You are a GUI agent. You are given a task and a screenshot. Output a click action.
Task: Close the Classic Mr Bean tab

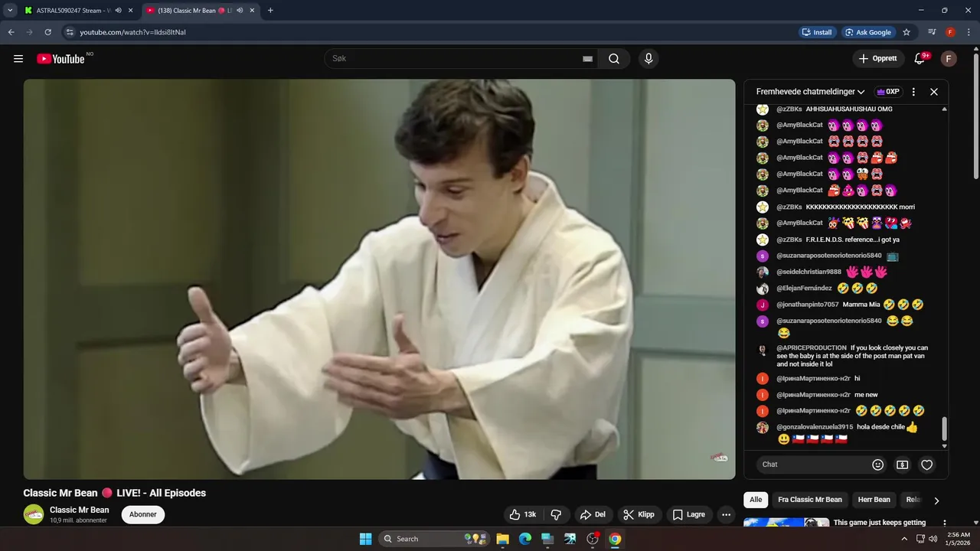(x=252, y=11)
